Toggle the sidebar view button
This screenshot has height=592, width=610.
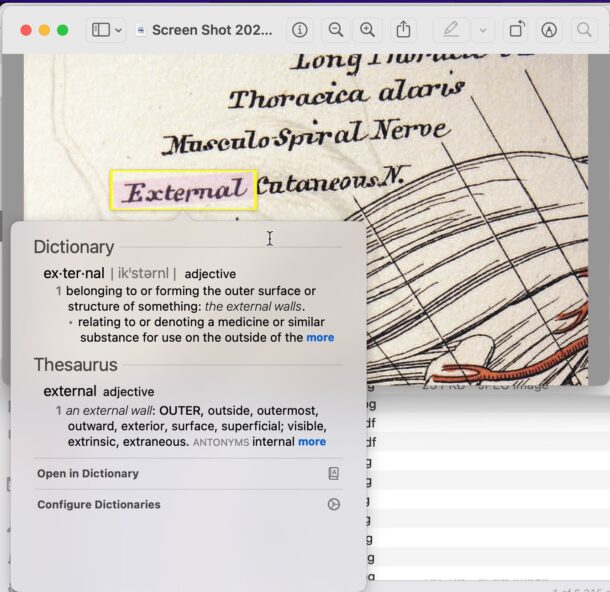(101, 30)
